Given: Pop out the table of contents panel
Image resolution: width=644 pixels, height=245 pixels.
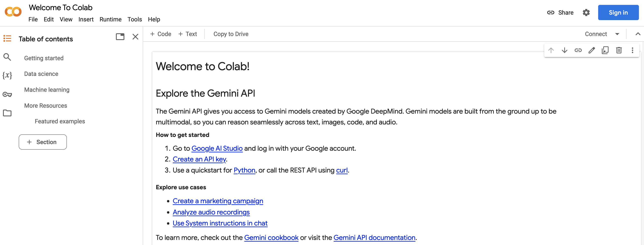Looking at the screenshot, I should (120, 37).
